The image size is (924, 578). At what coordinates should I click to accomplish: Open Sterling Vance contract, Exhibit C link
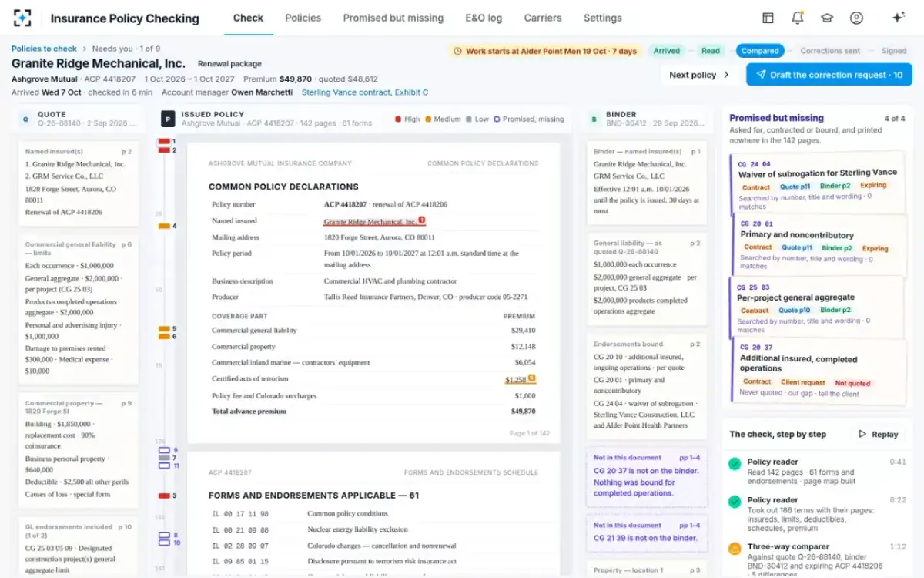tap(365, 92)
